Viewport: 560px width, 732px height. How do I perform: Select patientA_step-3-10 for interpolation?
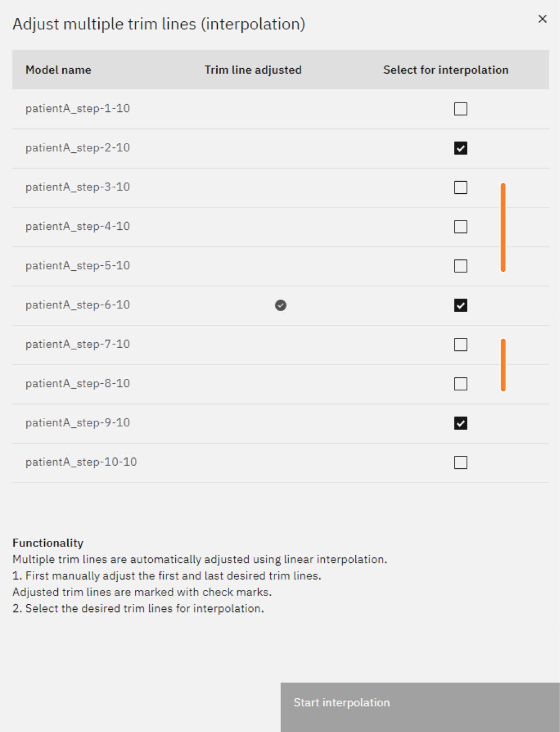[x=461, y=188]
